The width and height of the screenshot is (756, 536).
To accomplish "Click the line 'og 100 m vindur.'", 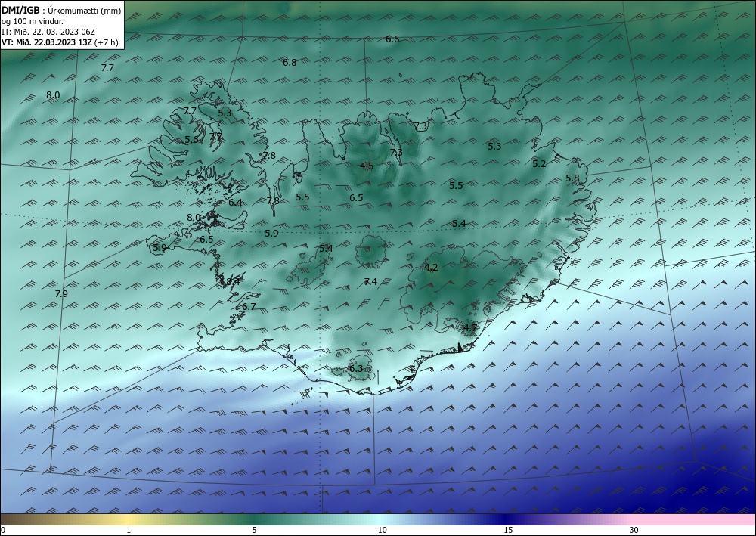I will click(33, 20).
